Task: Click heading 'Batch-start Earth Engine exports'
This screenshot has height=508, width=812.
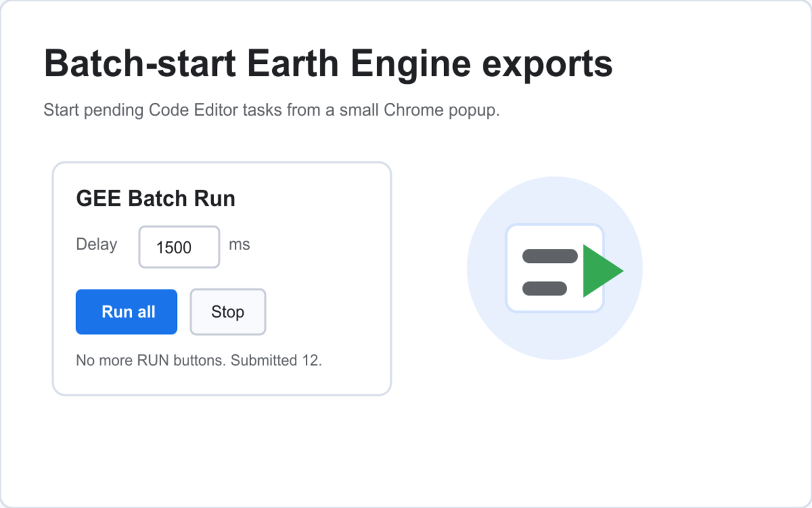Action: point(328,64)
